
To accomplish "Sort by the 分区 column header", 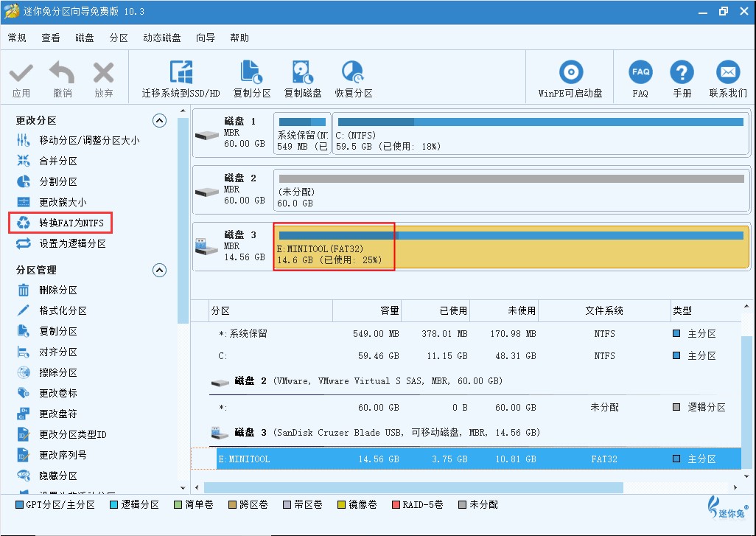I will click(271, 310).
